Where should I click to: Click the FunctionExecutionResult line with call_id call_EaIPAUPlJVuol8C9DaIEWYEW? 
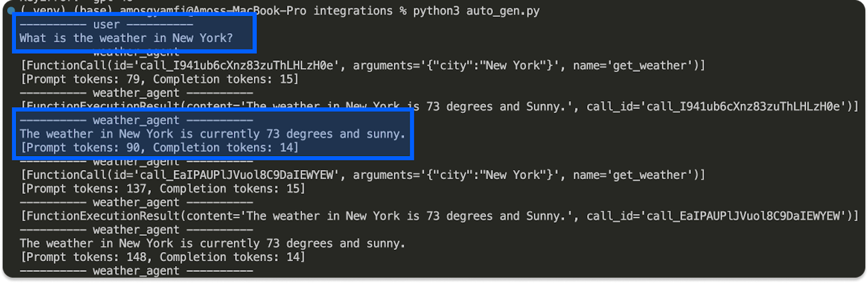439,216
